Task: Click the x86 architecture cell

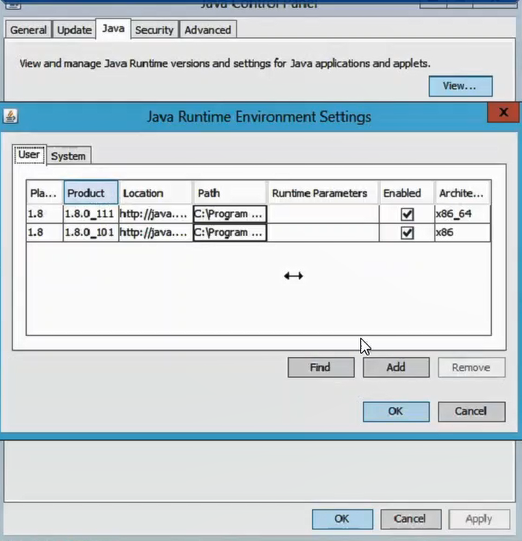Action: (462, 233)
